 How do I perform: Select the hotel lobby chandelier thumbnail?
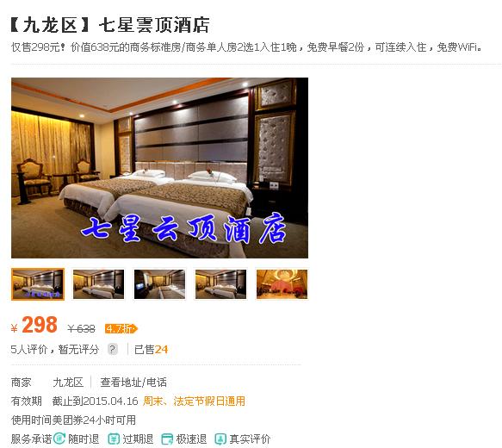282,284
